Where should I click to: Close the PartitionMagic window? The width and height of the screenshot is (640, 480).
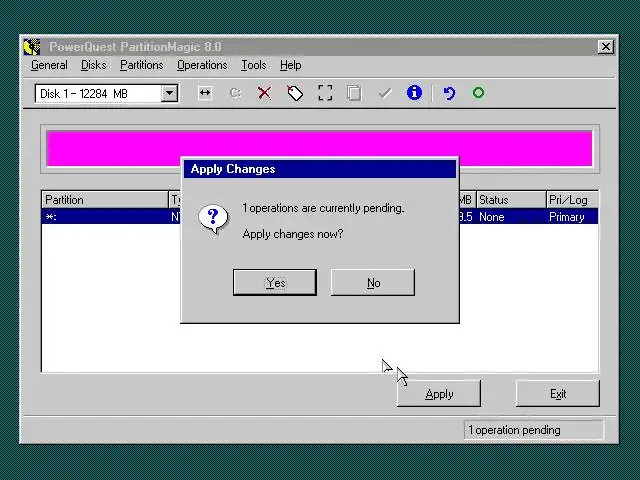(606, 47)
